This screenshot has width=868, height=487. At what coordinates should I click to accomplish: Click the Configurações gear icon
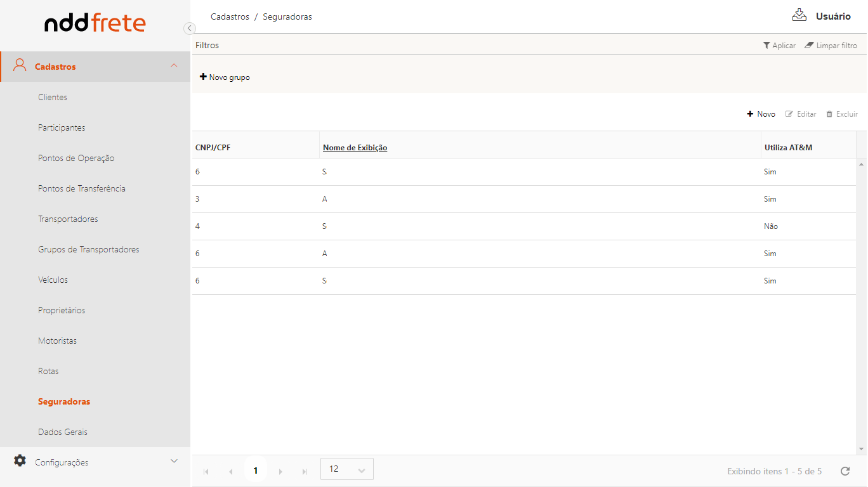(20, 461)
